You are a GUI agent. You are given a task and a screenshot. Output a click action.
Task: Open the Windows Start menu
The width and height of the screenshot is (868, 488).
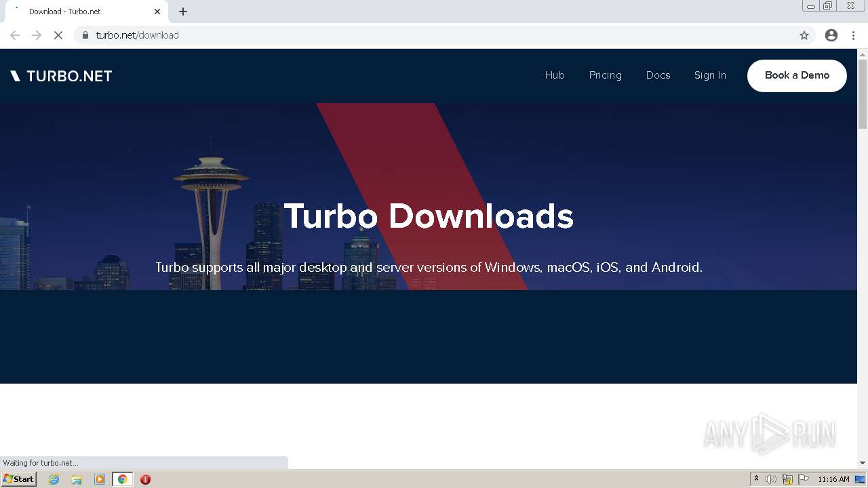[x=18, y=479]
